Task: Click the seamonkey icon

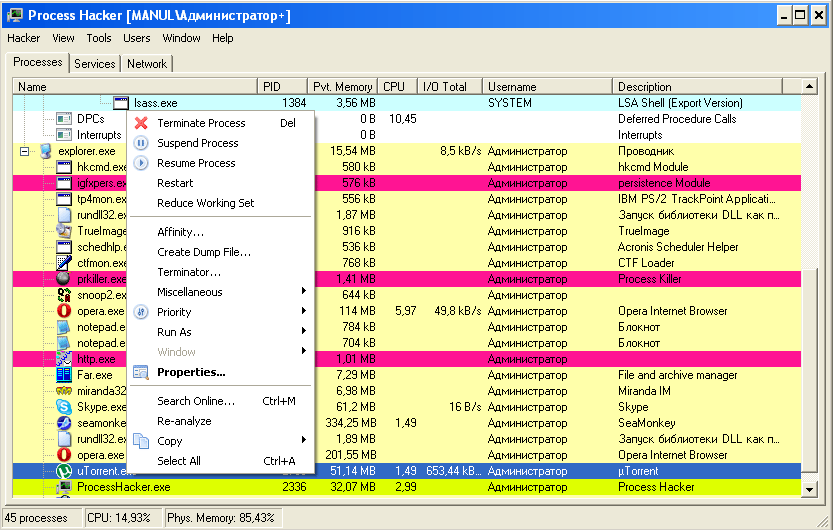Action: pyautogui.click(x=64, y=423)
